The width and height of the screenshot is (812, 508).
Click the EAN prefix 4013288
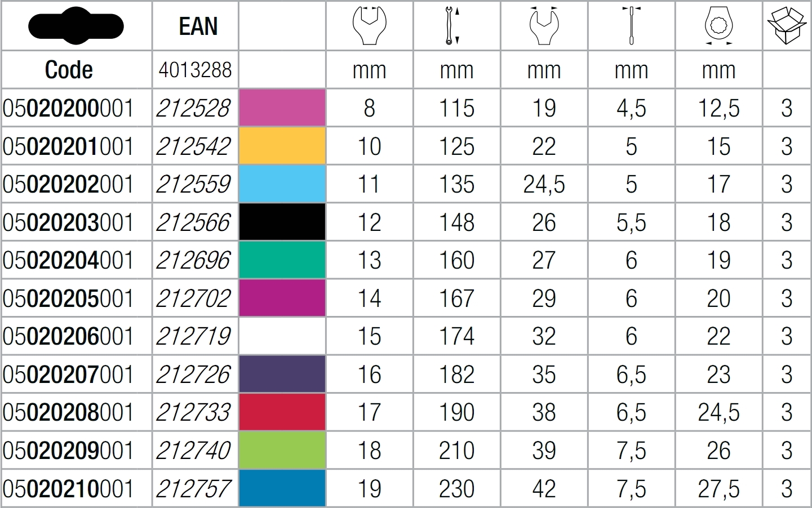(195, 70)
